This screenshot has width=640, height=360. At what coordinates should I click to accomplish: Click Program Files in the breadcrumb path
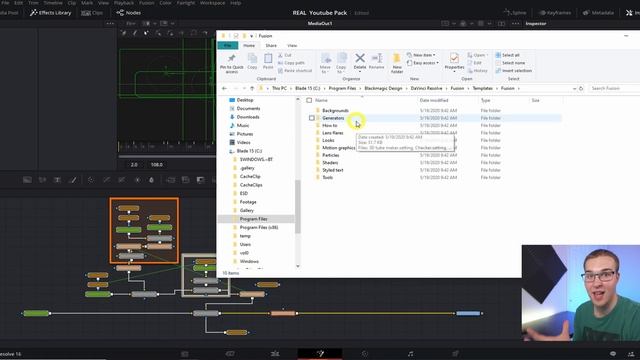[342, 88]
